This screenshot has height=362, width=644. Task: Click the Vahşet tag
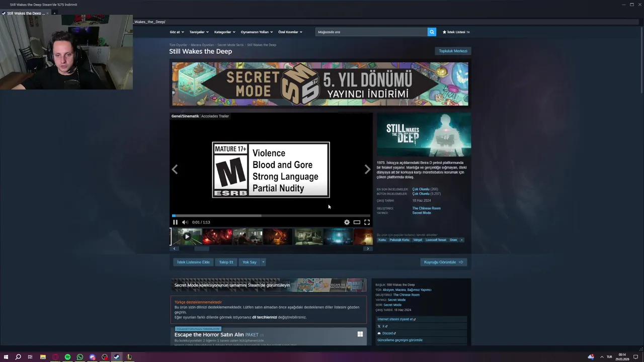pos(418,240)
